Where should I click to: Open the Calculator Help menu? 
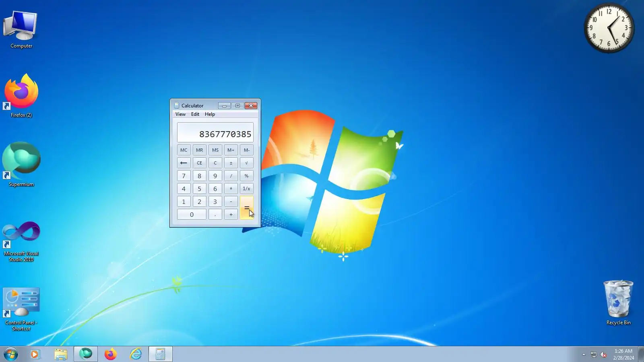coord(210,114)
